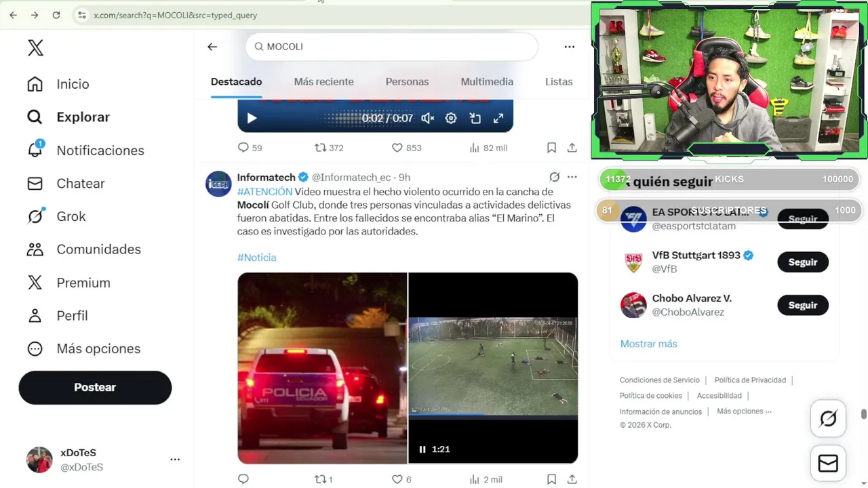
Task: Expand xDoTeS account menu
Action: pyautogui.click(x=175, y=460)
